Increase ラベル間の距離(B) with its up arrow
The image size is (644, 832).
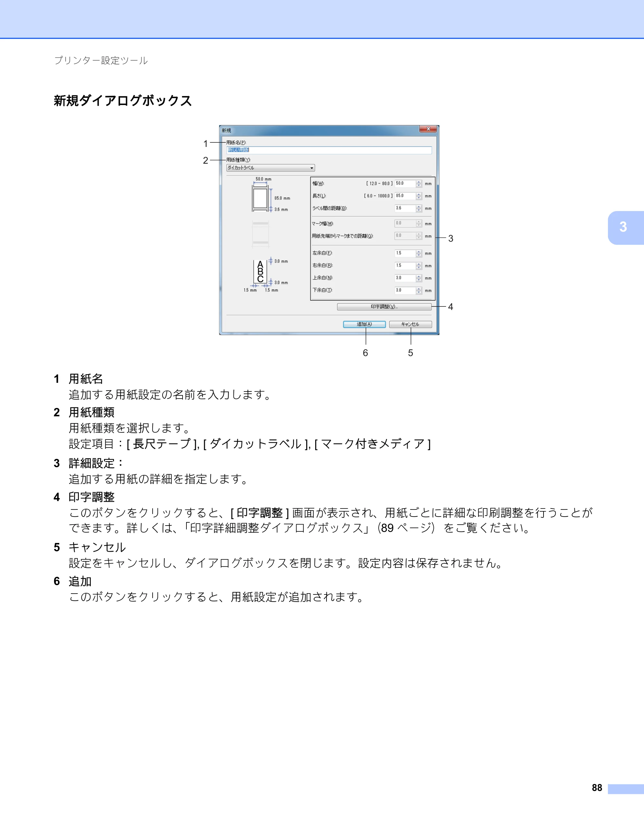click(419, 207)
